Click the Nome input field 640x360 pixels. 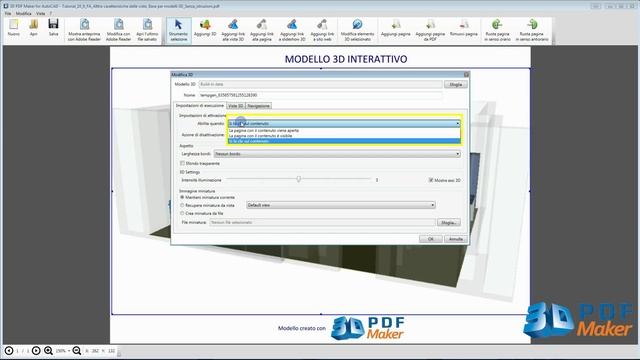point(320,95)
